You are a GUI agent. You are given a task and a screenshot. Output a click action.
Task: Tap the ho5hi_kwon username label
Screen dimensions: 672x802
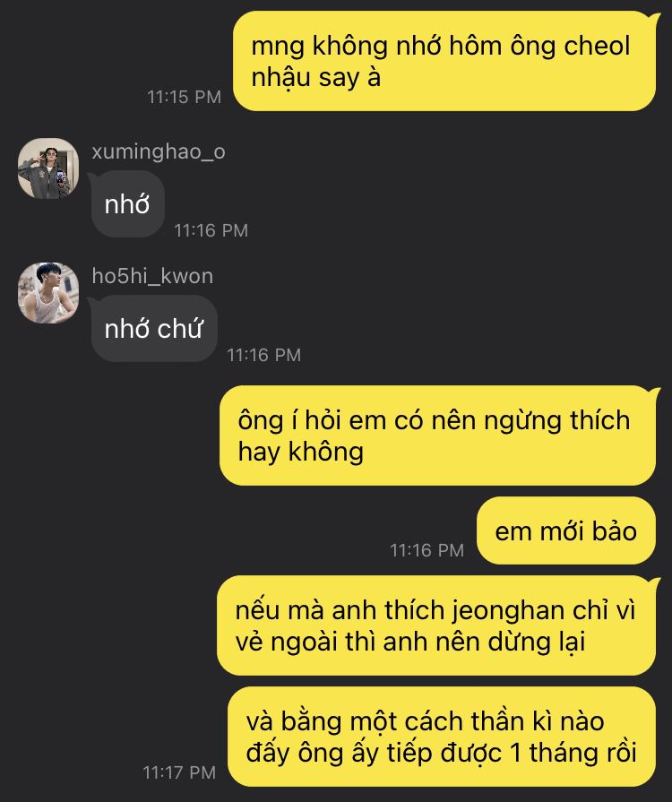[x=152, y=276]
